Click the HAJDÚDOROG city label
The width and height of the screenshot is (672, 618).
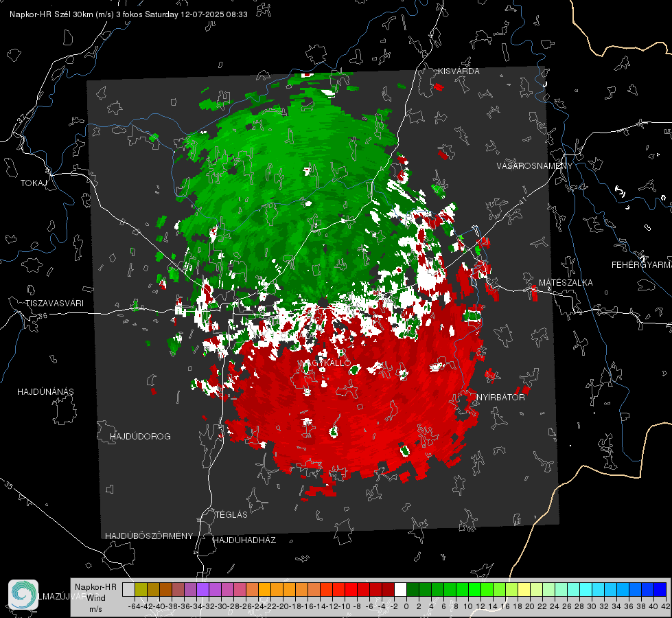(140, 436)
